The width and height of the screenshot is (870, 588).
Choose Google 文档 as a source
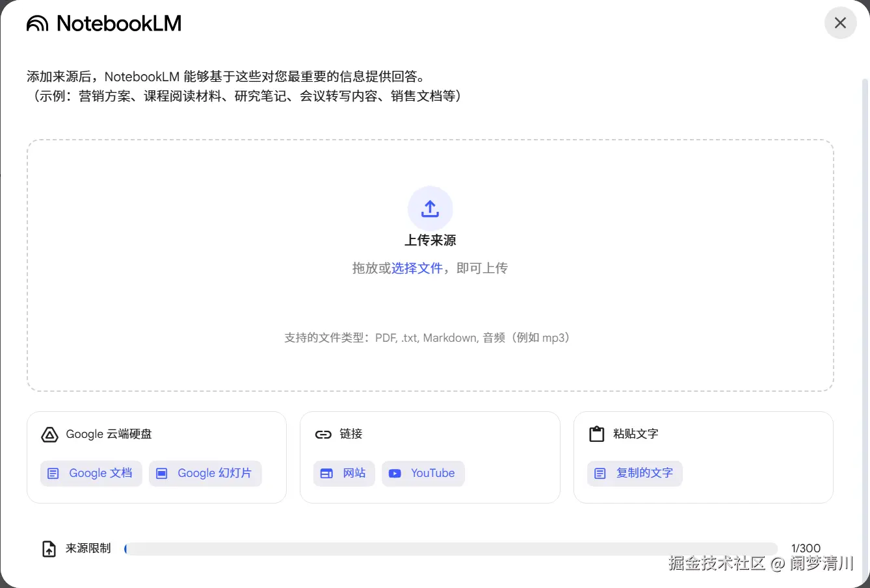91,473
